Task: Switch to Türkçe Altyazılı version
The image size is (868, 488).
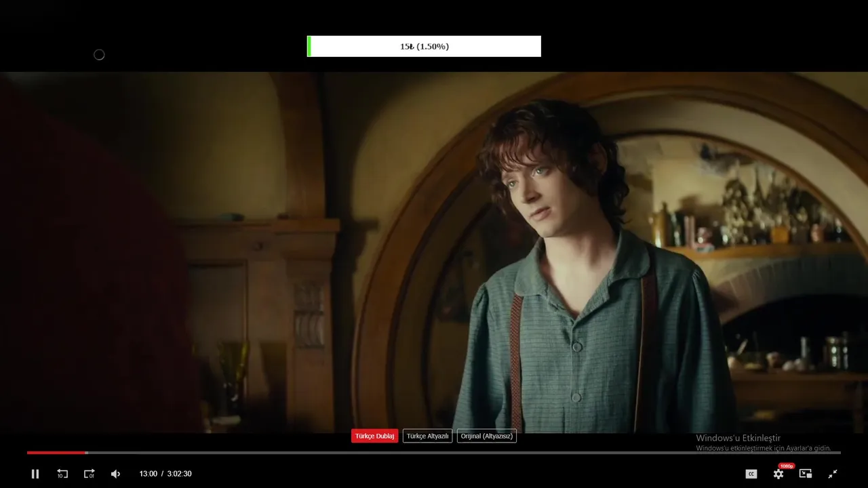Action: [x=427, y=436]
